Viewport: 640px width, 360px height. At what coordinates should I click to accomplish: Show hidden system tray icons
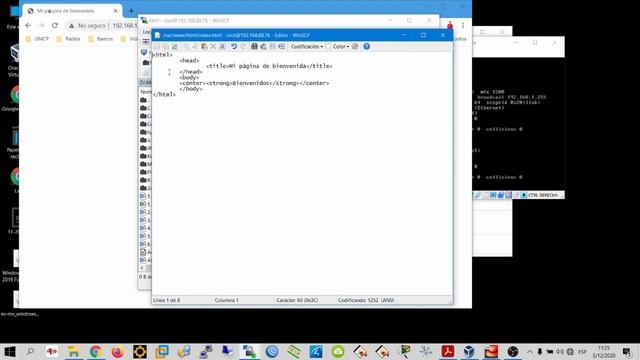click(530, 351)
